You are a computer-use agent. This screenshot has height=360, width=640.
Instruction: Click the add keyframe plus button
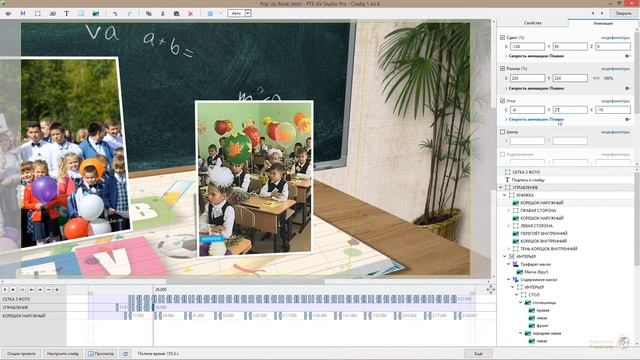(57, 289)
